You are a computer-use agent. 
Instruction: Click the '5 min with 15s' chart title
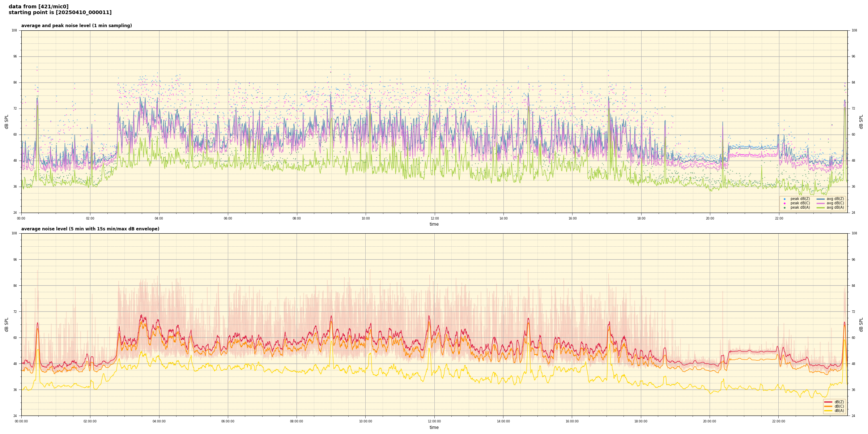pos(90,229)
